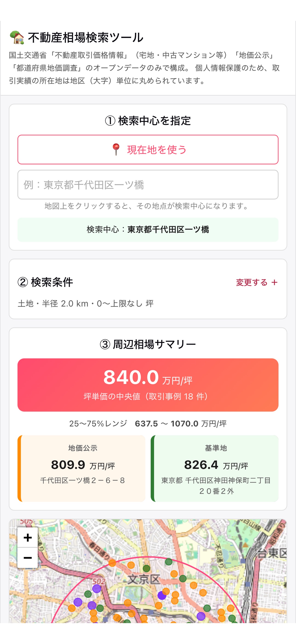Viewport: 296px width, 644px height.
Task: Zoom out the map with the minus control
Action: (27, 558)
